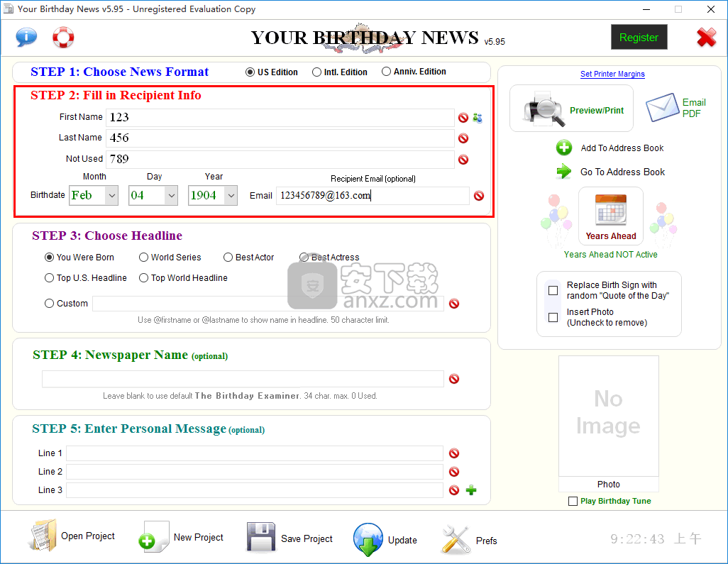728x564 pixels.
Task: Open the Set Printer Margins link
Action: [612, 74]
